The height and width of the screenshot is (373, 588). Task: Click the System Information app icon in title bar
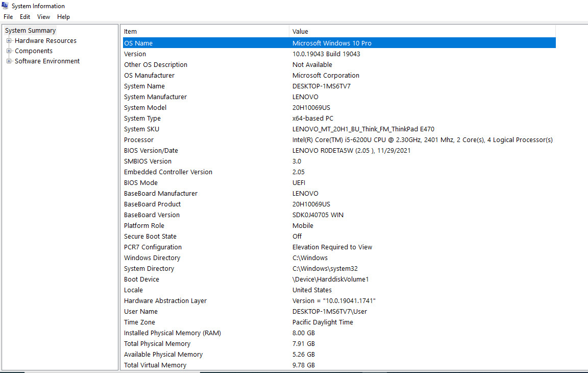[5, 6]
